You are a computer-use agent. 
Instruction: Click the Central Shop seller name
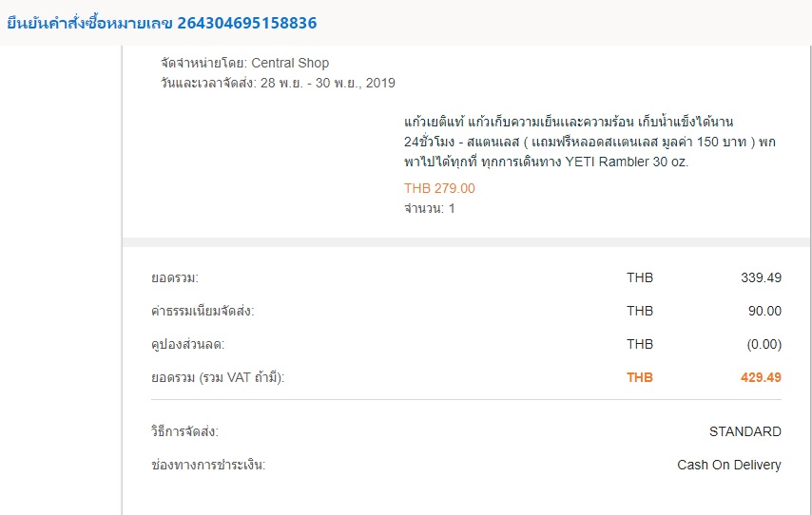pyautogui.click(x=290, y=63)
